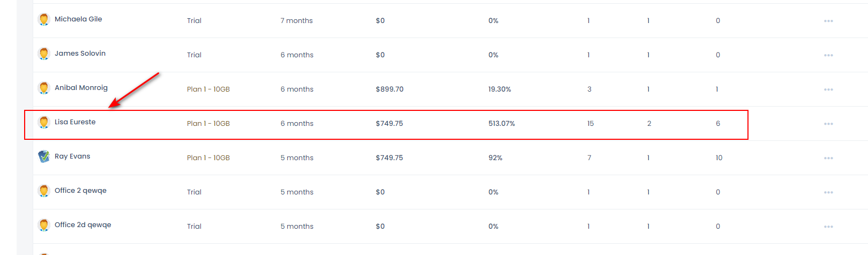Click Ray Evans Plan 1 - 10GB cell
The height and width of the screenshot is (255, 868).
click(208, 157)
